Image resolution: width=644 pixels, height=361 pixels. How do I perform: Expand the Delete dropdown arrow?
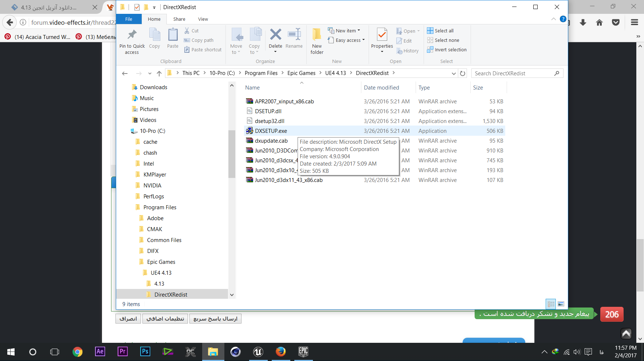pyautogui.click(x=275, y=51)
